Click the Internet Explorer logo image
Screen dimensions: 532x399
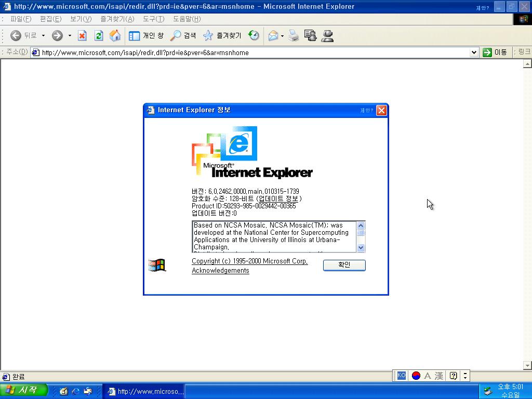[252, 152]
